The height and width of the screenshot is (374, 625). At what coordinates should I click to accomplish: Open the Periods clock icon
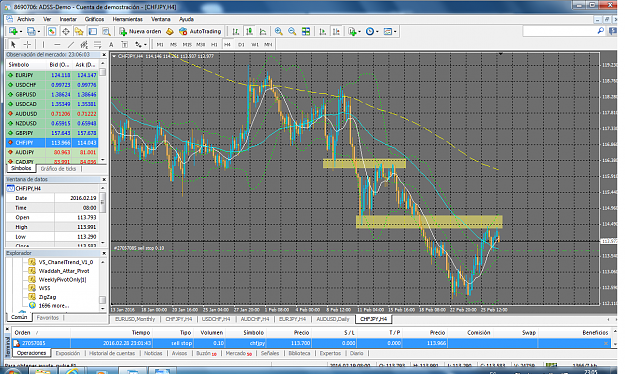[370, 31]
